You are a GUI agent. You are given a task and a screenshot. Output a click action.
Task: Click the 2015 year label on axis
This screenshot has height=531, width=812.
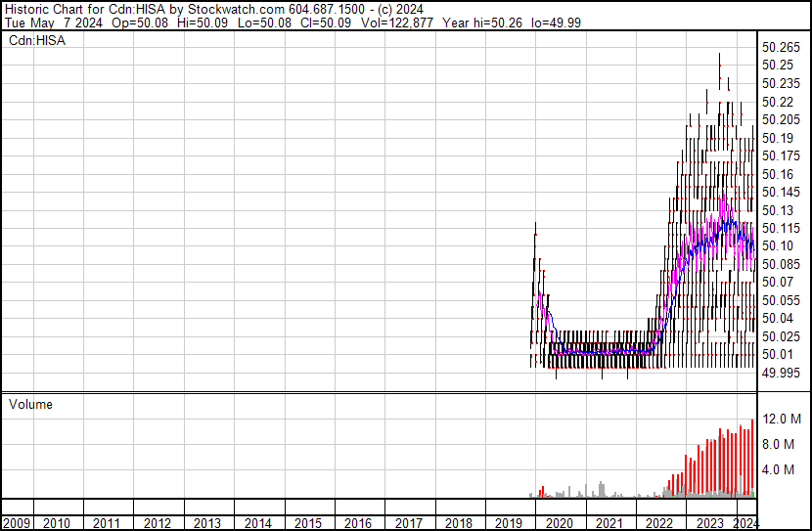pyautogui.click(x=307, y=523)
